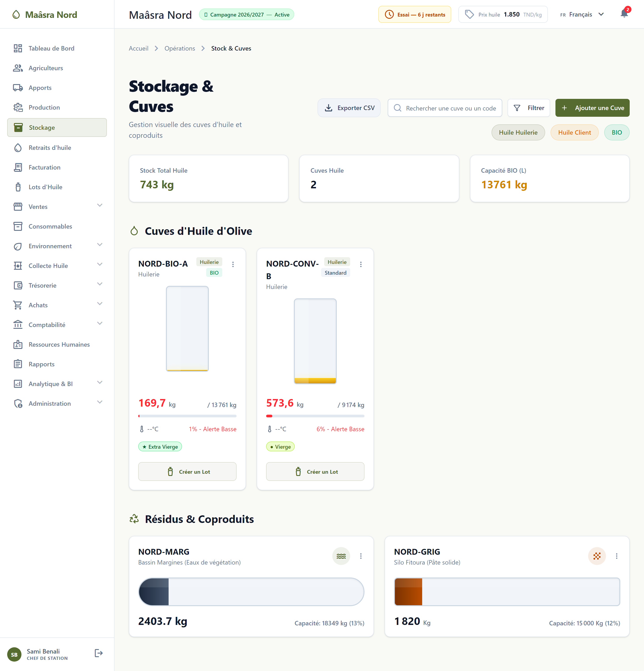Create a lot from NORD-CONV-B
This screenshot has width=644, height=671.
tap(315, 471)
